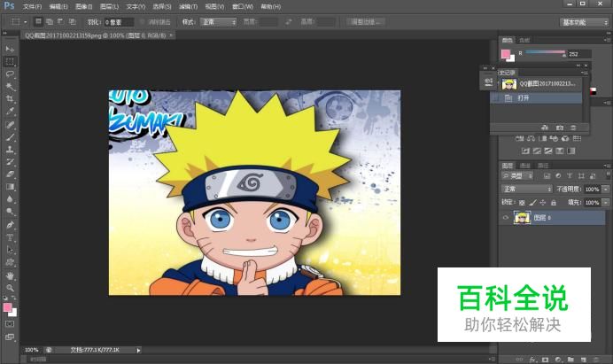Select the Horizontal Type tool
Screen dimensions: 613x364
tap(10, 237)
